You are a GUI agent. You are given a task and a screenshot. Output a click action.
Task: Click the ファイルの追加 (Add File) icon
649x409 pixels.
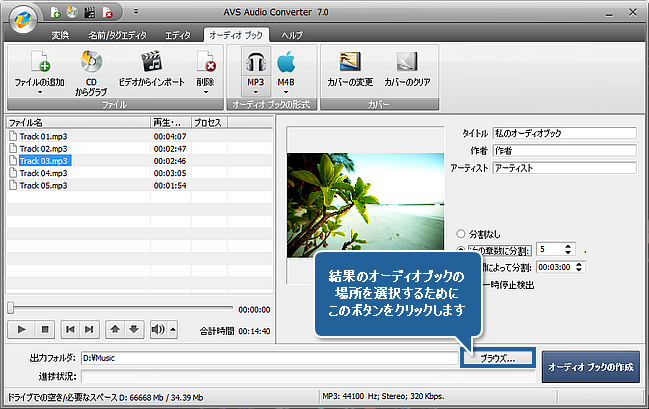[41, 63]
